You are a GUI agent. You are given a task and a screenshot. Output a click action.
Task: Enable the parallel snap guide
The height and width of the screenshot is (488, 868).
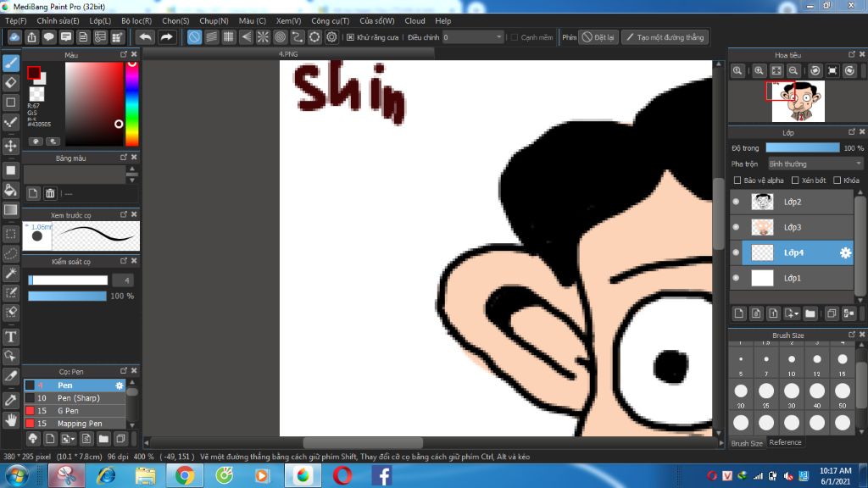coord(211,37)
